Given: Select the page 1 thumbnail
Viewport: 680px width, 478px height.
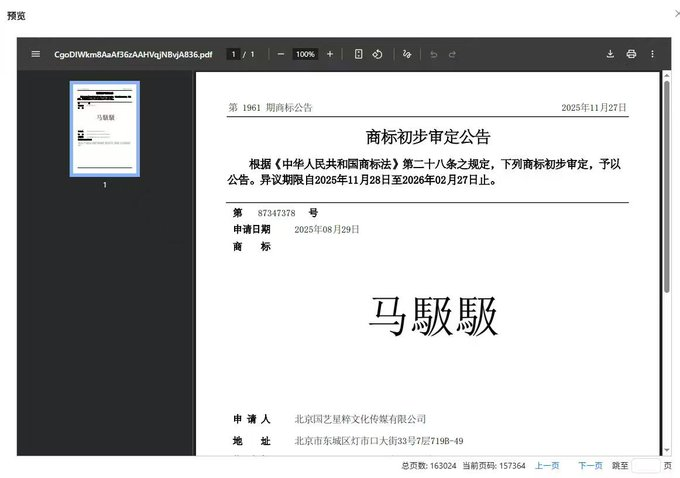Looking at the screenshot, I should [105, 129].
